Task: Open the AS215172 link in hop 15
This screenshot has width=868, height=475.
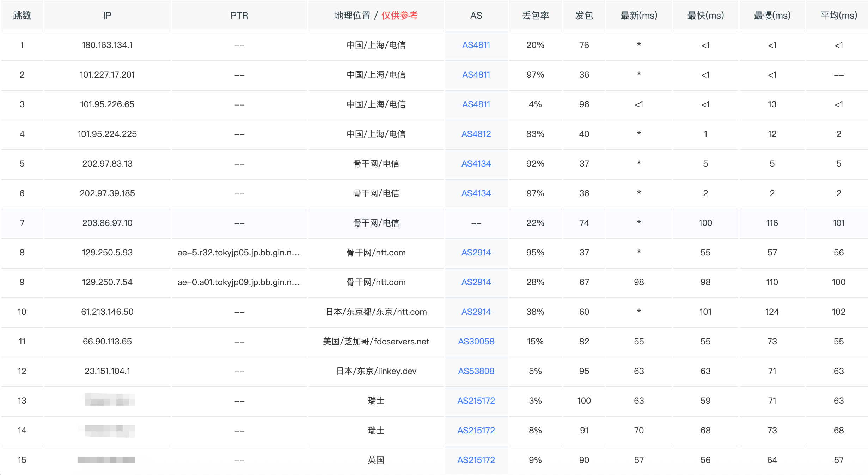Action: [x=476, y=460]
